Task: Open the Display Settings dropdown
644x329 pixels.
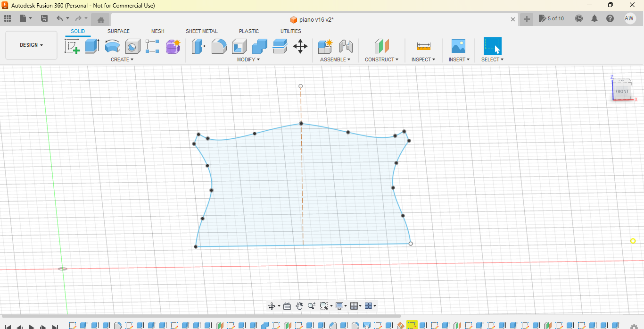Action: 341,306
